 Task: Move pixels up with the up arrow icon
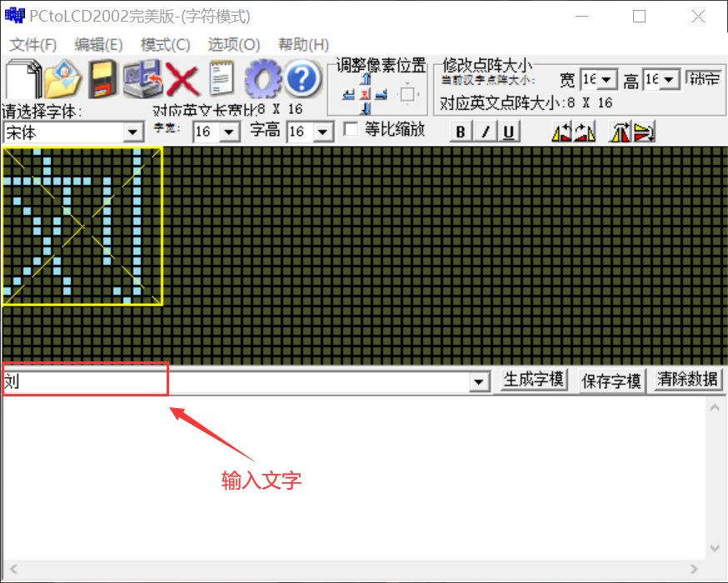pos(365,77)
